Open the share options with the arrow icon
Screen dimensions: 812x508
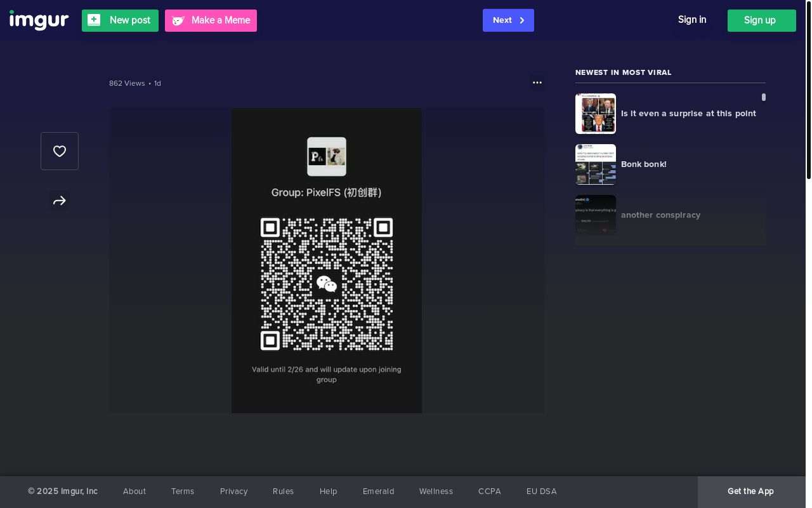point(60,201)
